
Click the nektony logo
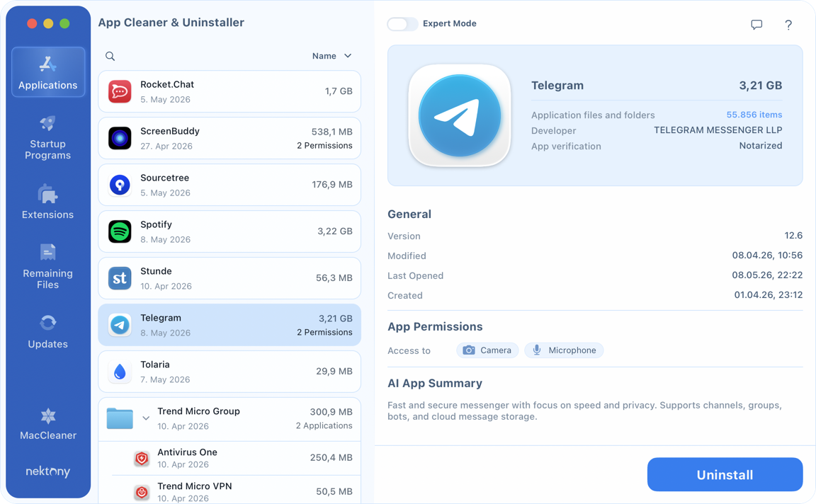(x=48, y=471)
